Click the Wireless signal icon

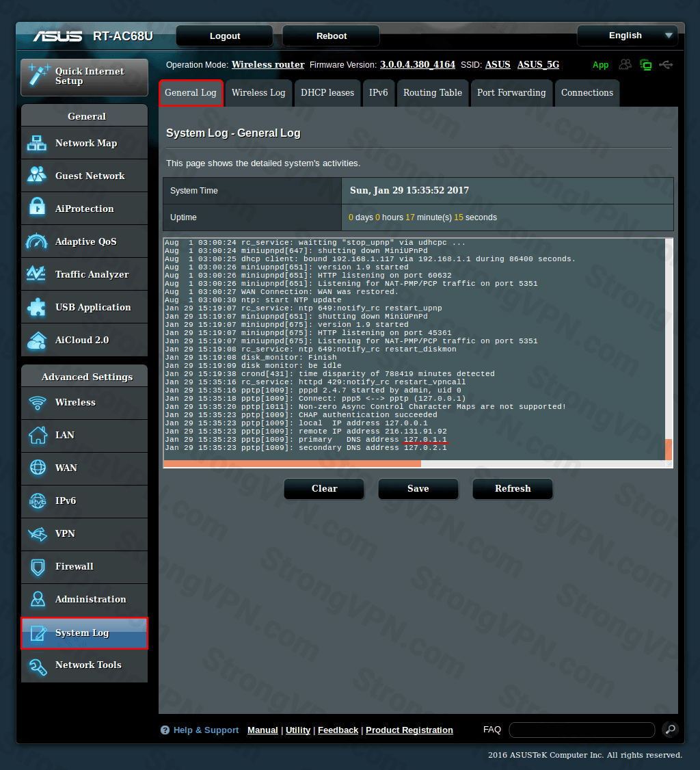point(38,403)
